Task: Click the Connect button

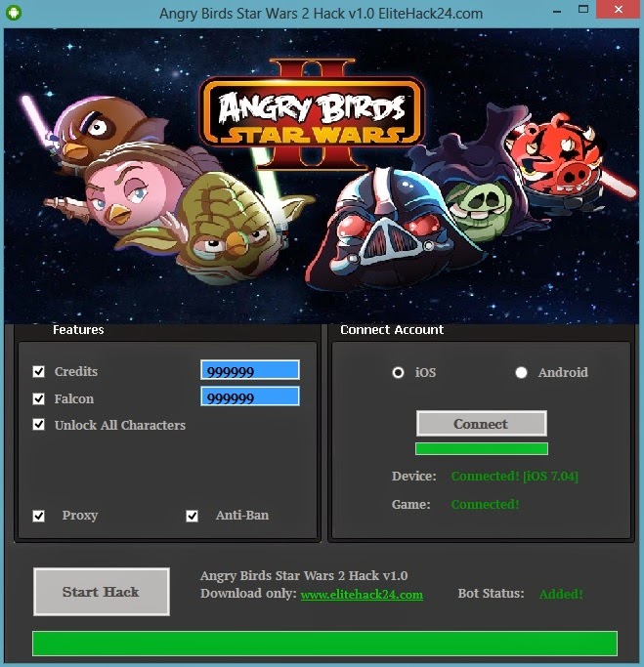Action: [482, 424]
